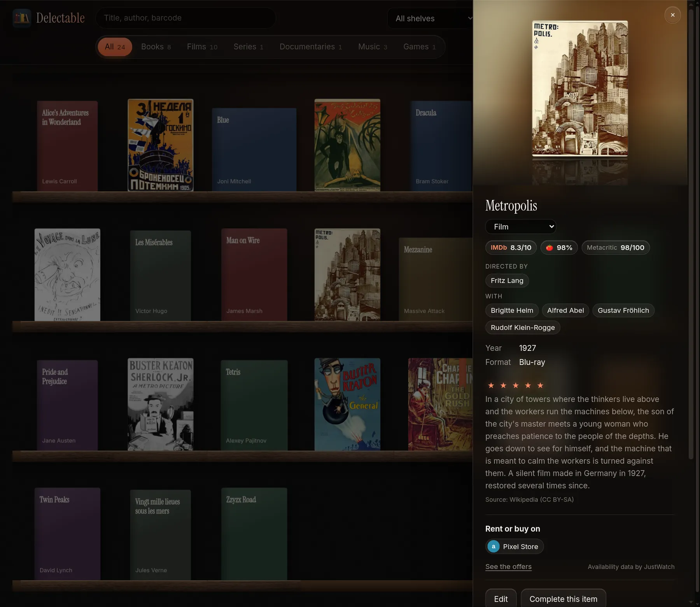Click the Metacritic 98/100 badge
The height and width of the screenshot is (607, 700).
point(615,248)
